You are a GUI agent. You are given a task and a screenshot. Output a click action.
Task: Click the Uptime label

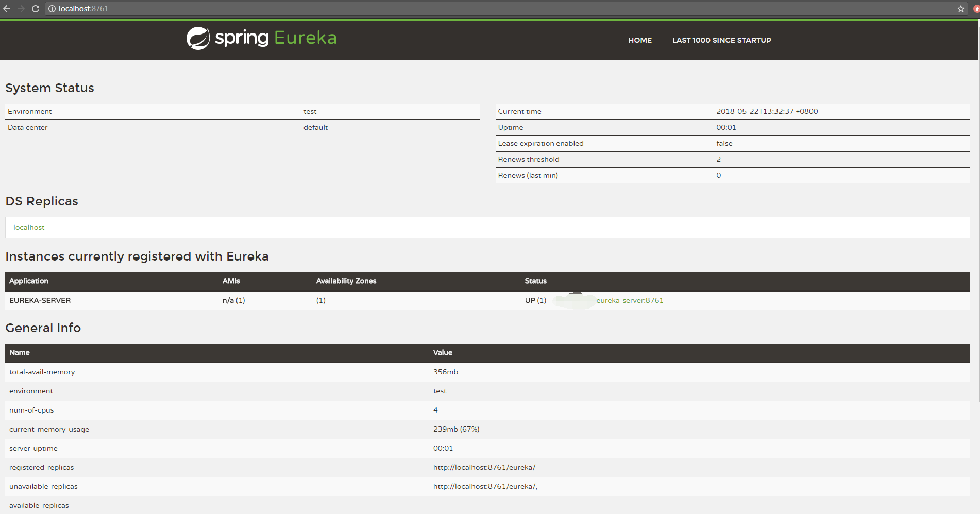pyautogui.click(x=511, y=127)
